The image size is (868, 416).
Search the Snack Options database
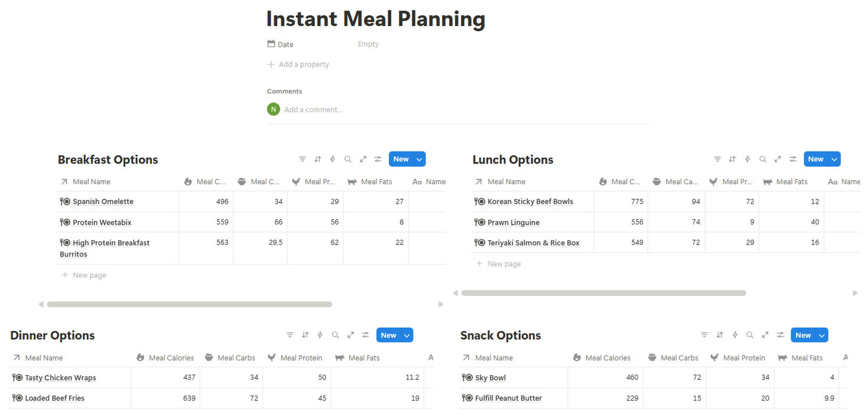coord(750,335)
